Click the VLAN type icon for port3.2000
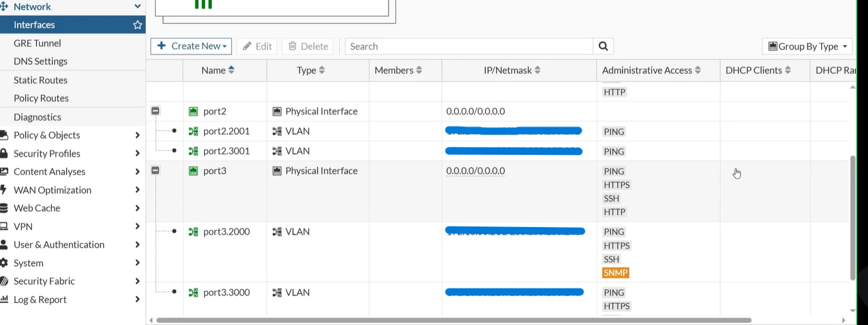Screen dimensions: 868x325 click(277, 232)
